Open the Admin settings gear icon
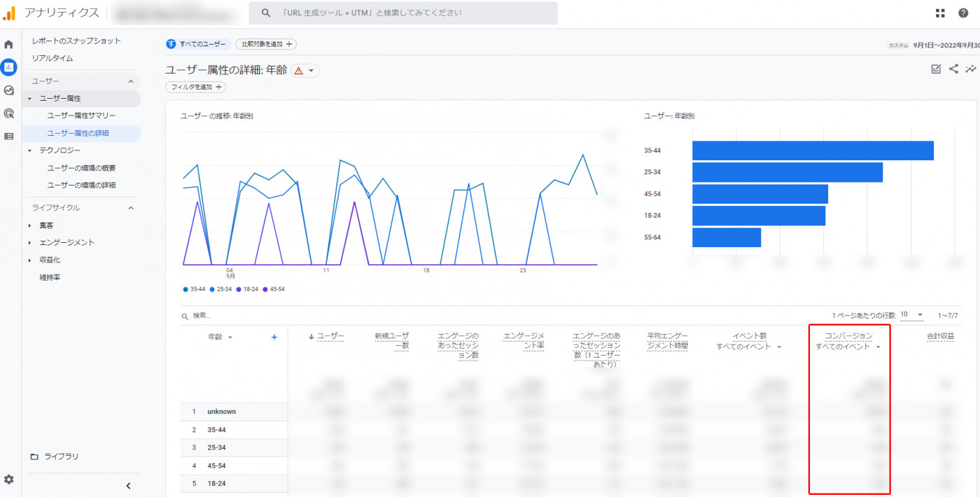This screenshot has height=497, width=980. point(9,479)
